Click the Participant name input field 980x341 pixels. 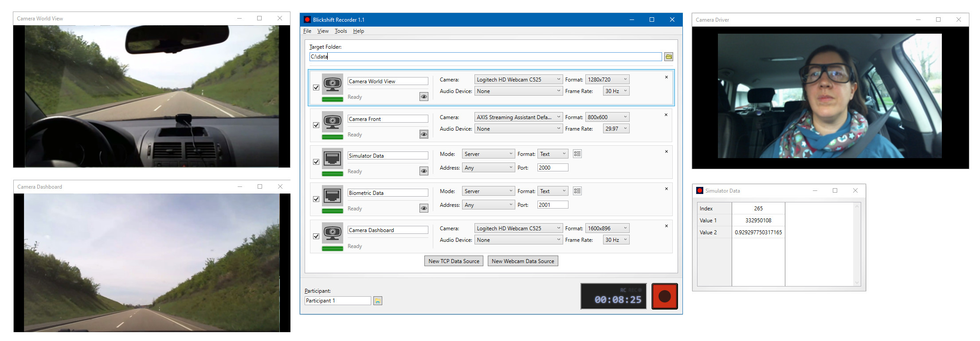pos(337,301)
